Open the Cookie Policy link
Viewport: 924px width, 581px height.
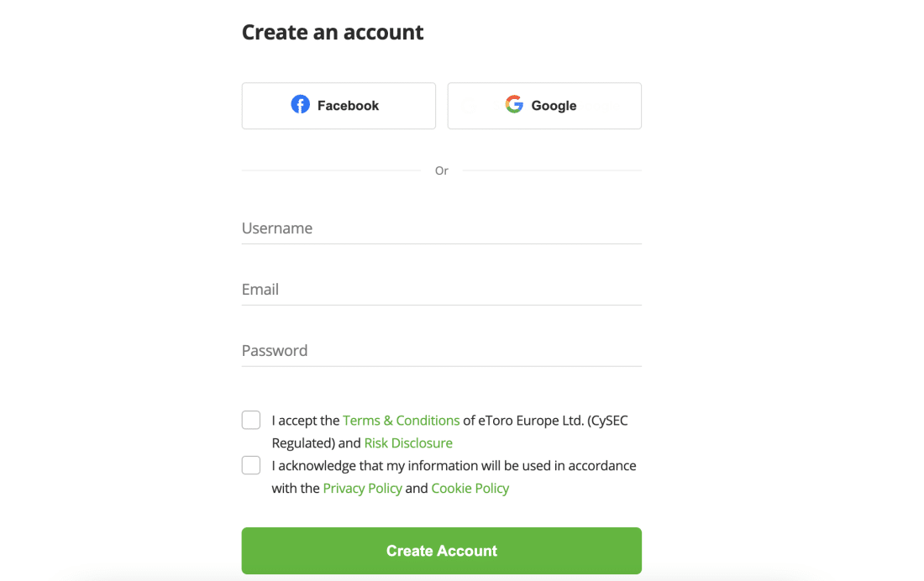click(x=470, y=488)
